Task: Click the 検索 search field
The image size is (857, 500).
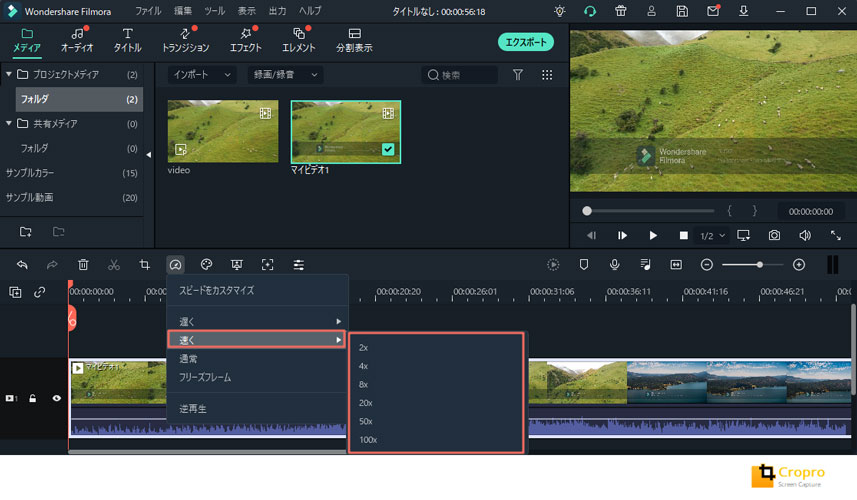Action: click(460, 75)
